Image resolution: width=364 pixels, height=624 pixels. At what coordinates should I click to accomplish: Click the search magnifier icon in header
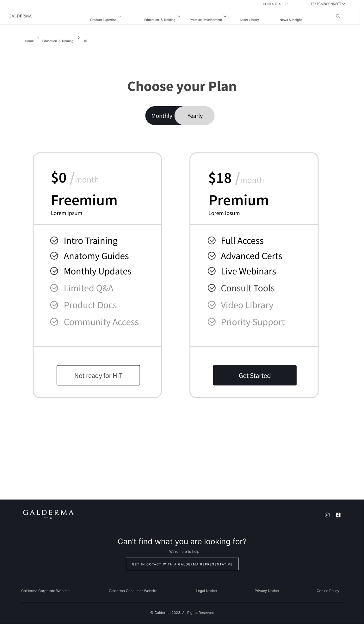(338, 16)
